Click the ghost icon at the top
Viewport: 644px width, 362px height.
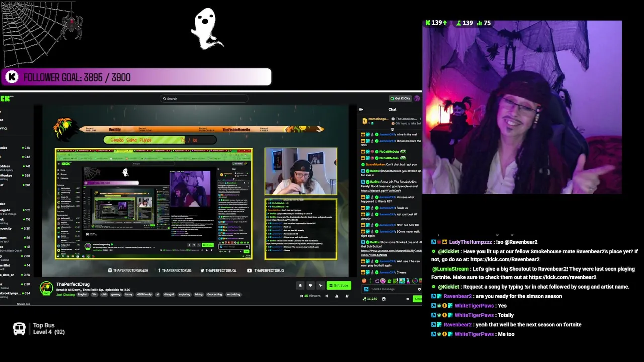click(206, 28)
